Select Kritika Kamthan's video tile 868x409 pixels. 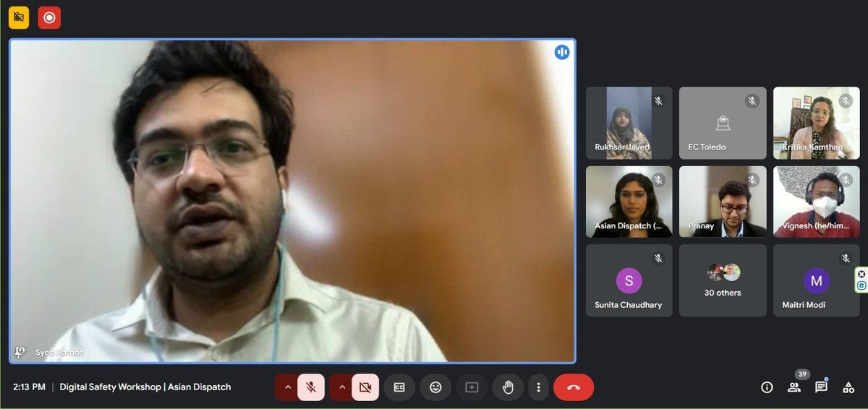click(816, 123)
